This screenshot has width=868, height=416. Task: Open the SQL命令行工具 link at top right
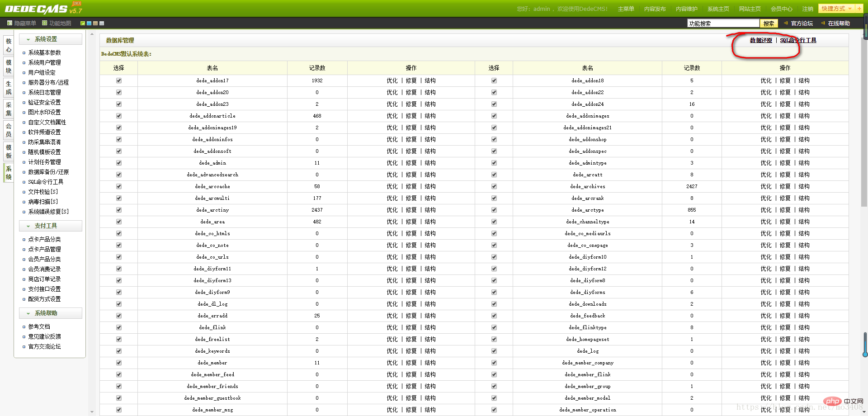coord(798,40)
